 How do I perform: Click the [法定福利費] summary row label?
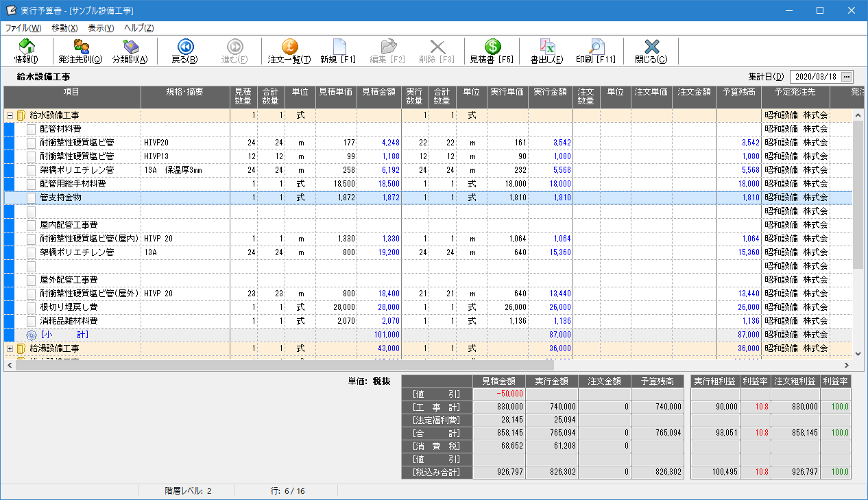point(437,420)
